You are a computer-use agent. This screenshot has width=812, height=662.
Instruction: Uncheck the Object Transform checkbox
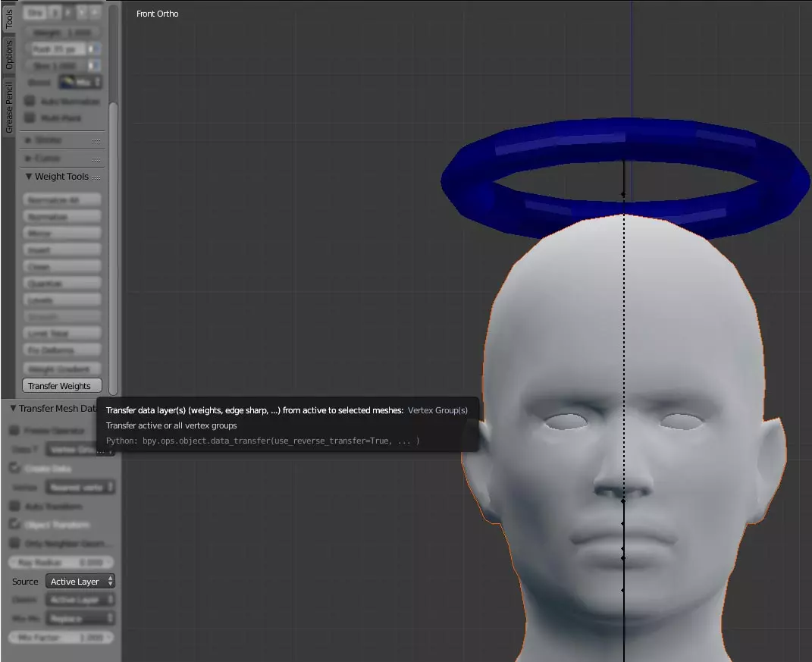14,524
